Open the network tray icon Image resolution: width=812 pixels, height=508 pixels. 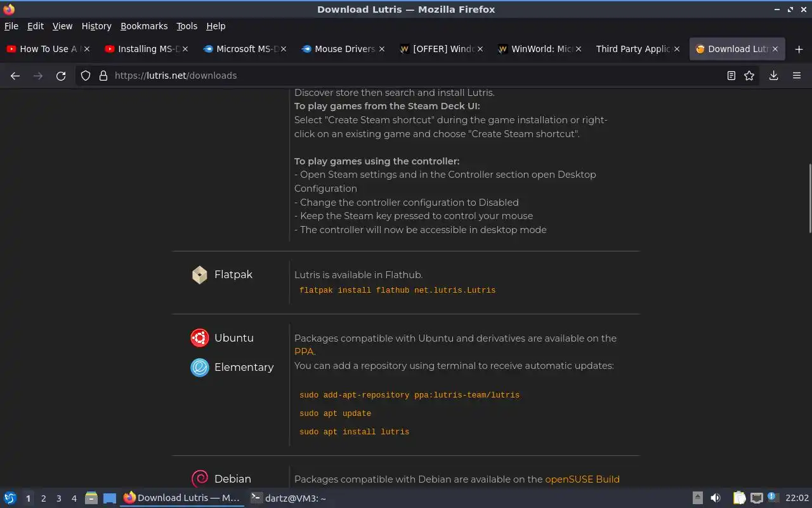756,498
